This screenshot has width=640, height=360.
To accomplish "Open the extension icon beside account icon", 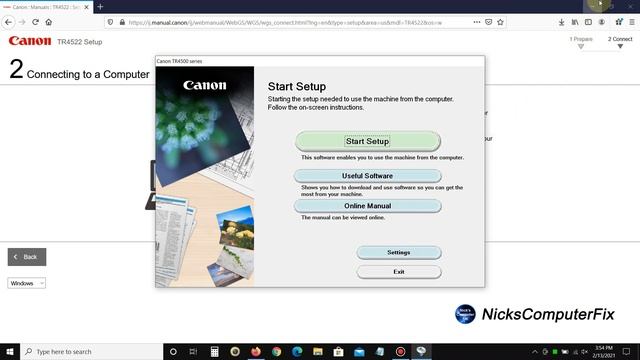I will 619,22.
